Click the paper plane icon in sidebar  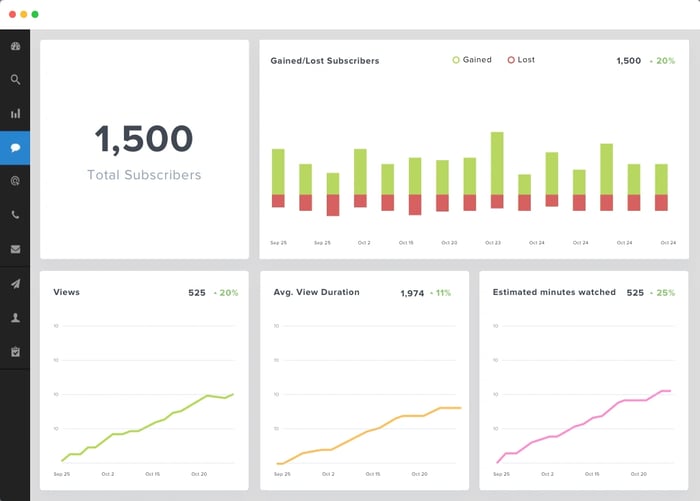(x=15, y=284)
